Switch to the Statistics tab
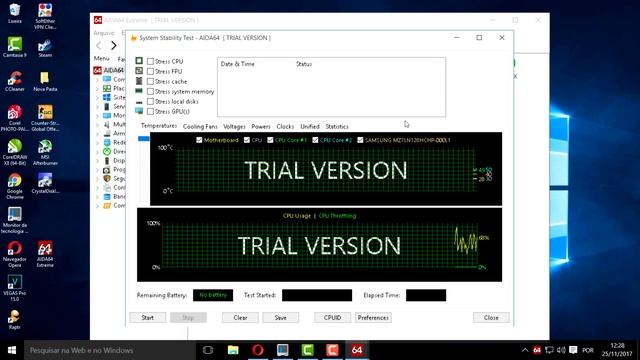 tap(337, 127)
